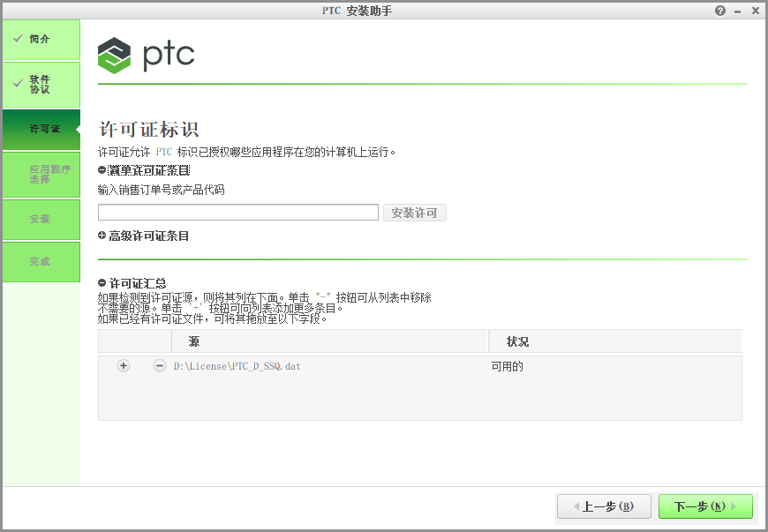The image size is (768, 532).
Task: Click the 状况 column header
Action: [615, 341]
